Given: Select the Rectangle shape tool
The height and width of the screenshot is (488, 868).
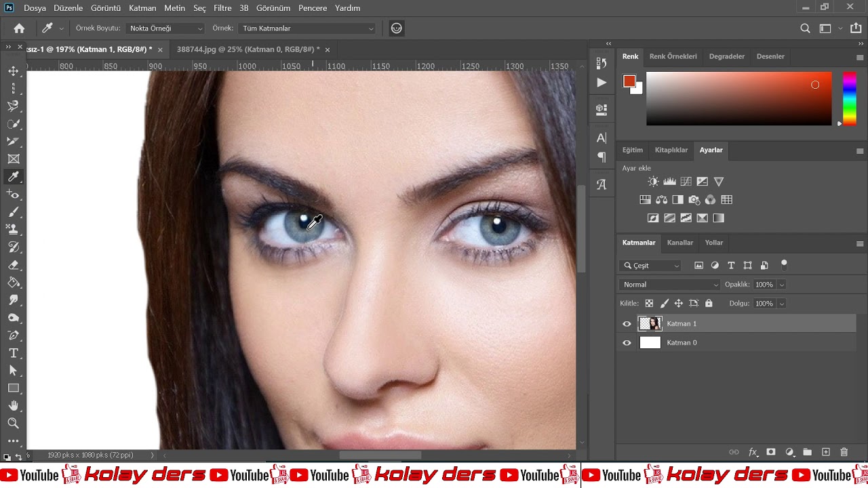Looking at the screenshot, I should [14, 388].
